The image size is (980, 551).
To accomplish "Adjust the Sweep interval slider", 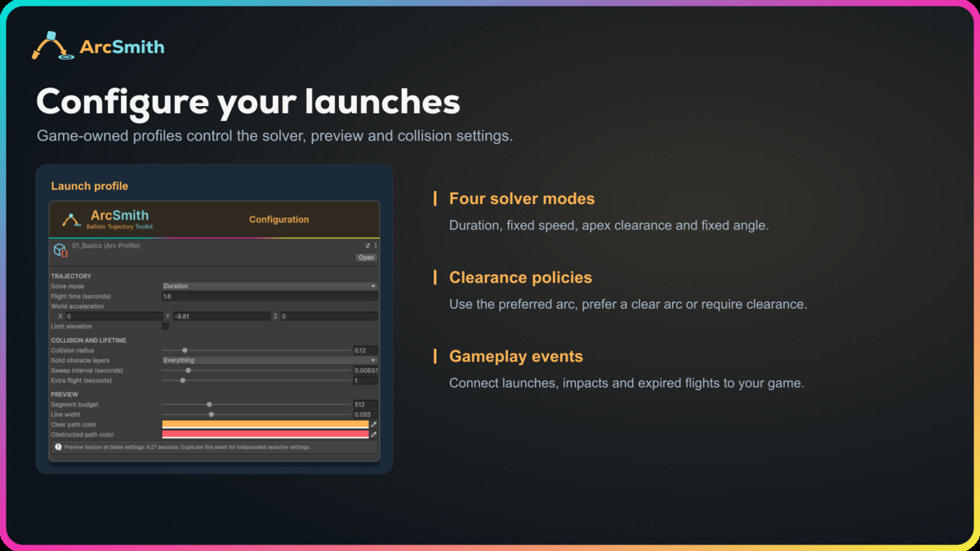I will (256, 371).
